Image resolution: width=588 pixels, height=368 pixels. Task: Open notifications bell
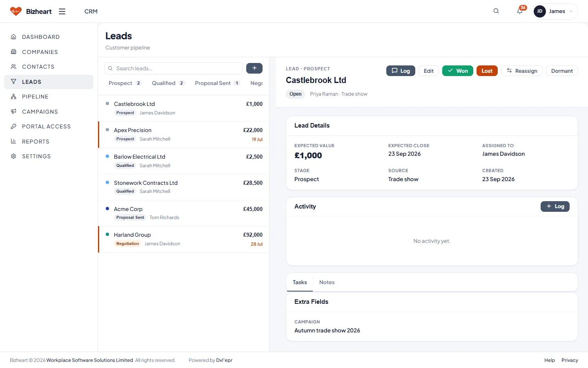(520, 11)
